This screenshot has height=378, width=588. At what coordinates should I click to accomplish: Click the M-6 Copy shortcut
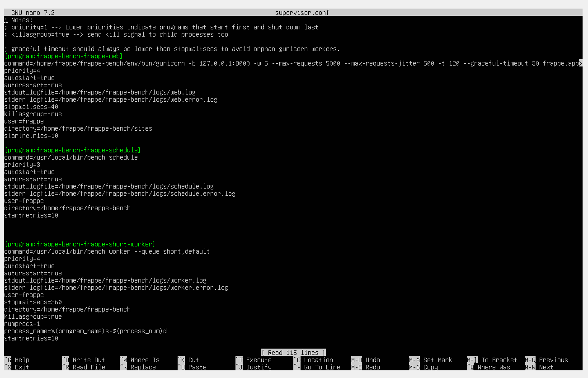[423, 367]
